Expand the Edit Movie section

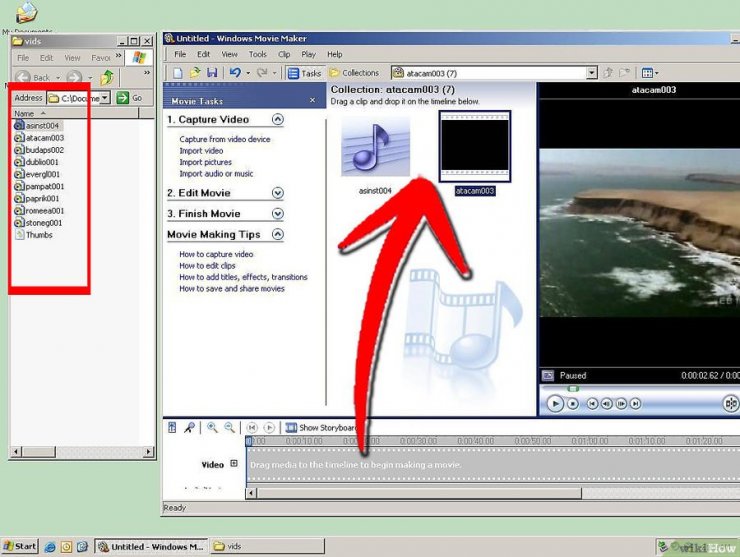278,193
